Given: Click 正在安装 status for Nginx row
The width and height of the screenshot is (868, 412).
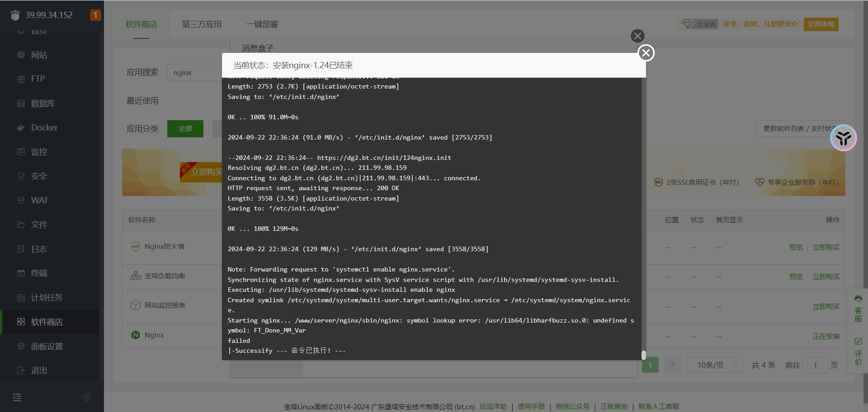Looking at the screenshot, I should pos(826,337).
